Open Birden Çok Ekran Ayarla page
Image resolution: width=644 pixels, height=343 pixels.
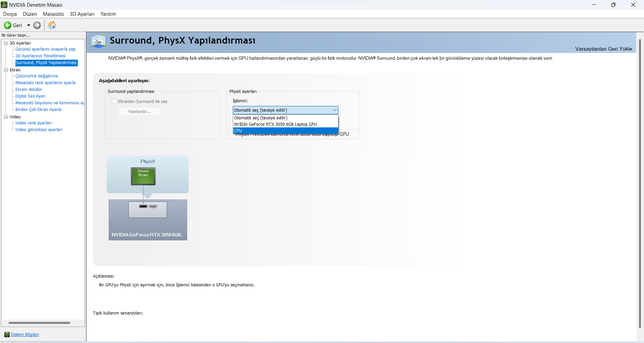pyautogui.click(x=38, y=110)
